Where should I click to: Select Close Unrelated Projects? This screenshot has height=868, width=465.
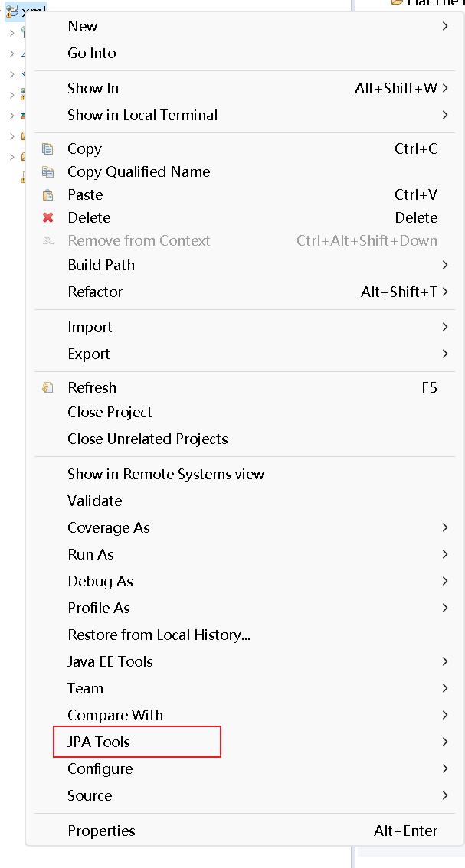point(147,439)
